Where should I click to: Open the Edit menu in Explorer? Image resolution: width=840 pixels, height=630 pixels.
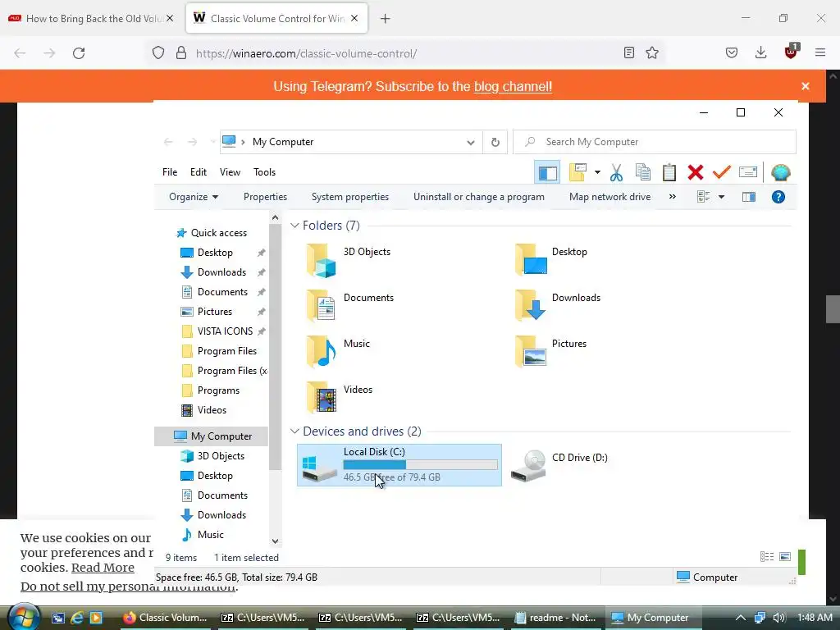pos(199,172)
